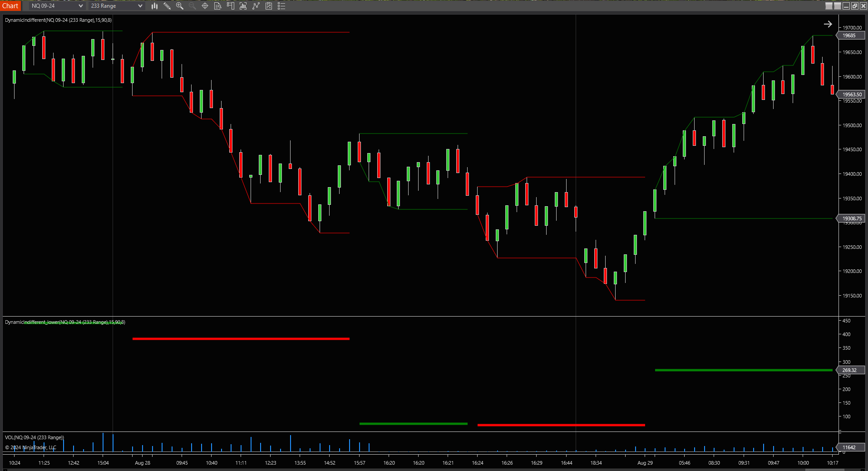Select the red bar near lower panel bottom

[x=561, y=425]
